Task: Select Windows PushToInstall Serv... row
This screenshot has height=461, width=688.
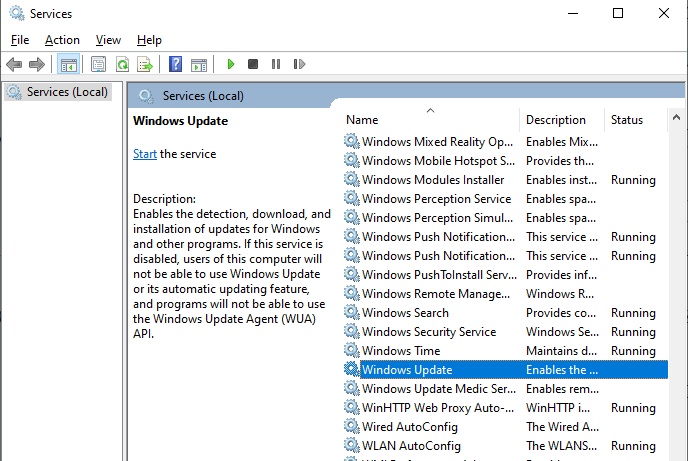Action: tap(505, 275)
